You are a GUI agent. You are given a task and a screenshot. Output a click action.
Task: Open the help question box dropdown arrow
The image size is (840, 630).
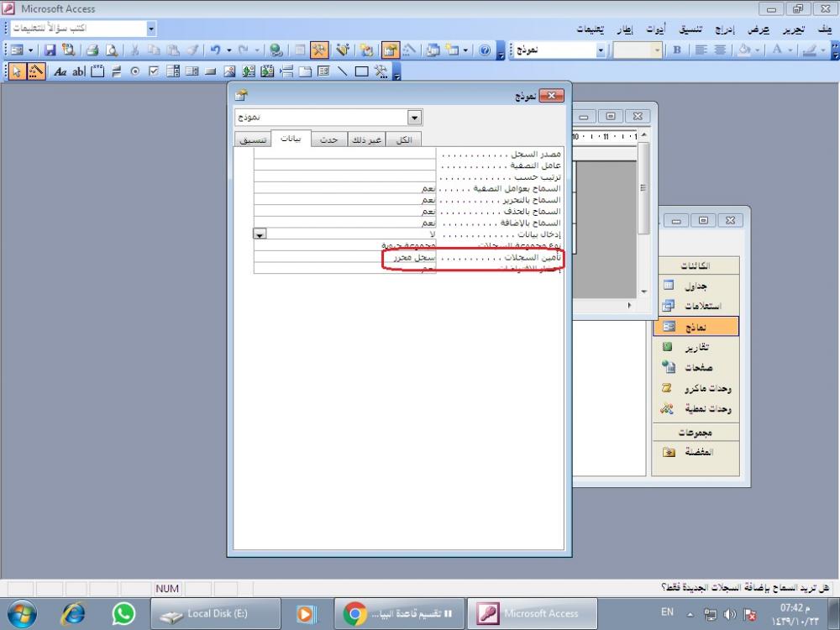pos(151,29)
